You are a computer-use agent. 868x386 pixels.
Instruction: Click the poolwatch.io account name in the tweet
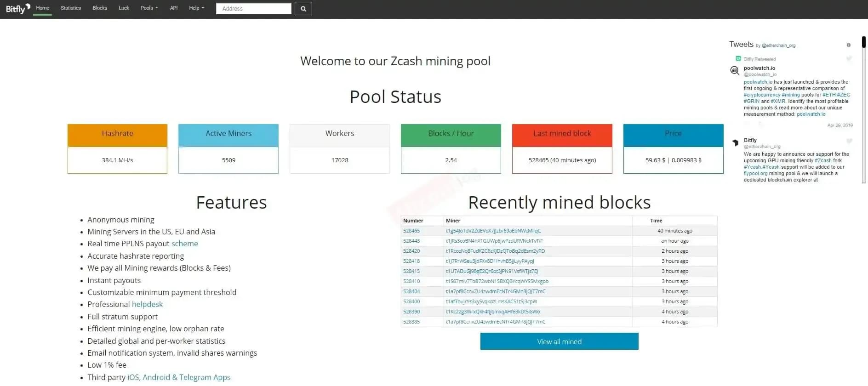point(759,68)
